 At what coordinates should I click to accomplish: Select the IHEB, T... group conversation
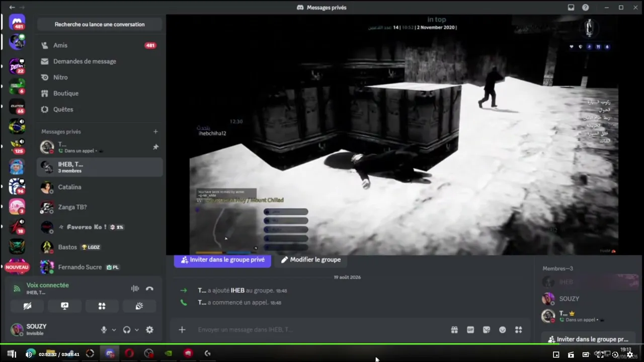100,167
